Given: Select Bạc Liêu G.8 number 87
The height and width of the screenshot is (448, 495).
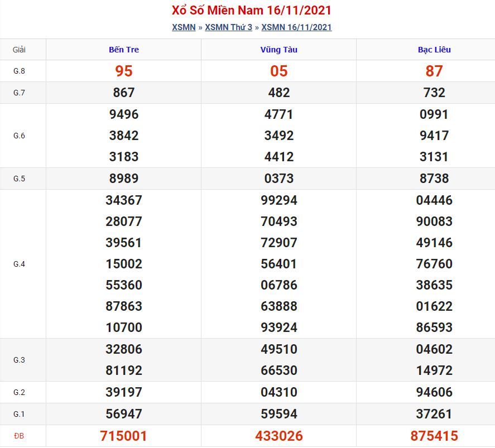Looking at the screenshot, I should click(x=434, y=71).
